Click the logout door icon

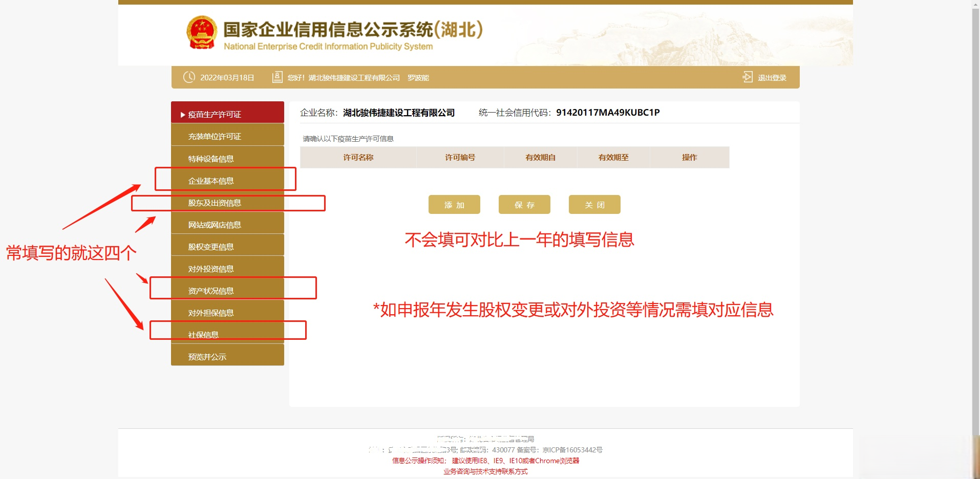point(748,77)
